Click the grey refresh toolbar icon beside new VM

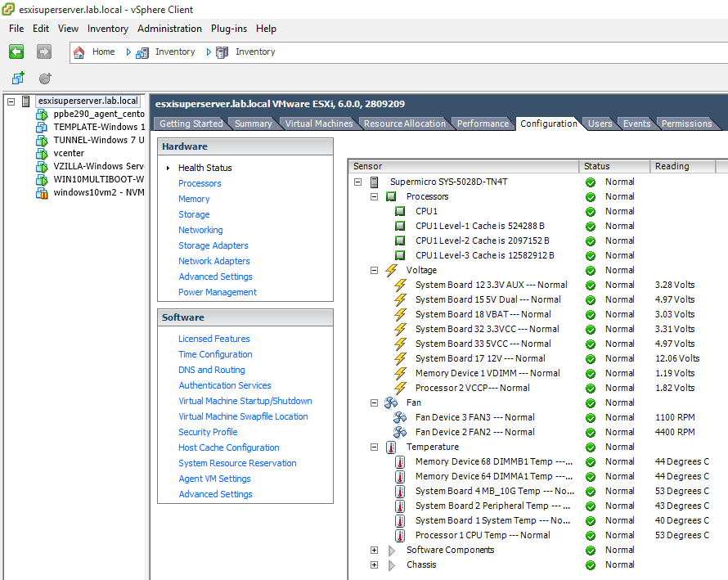[x=45, y=79]
